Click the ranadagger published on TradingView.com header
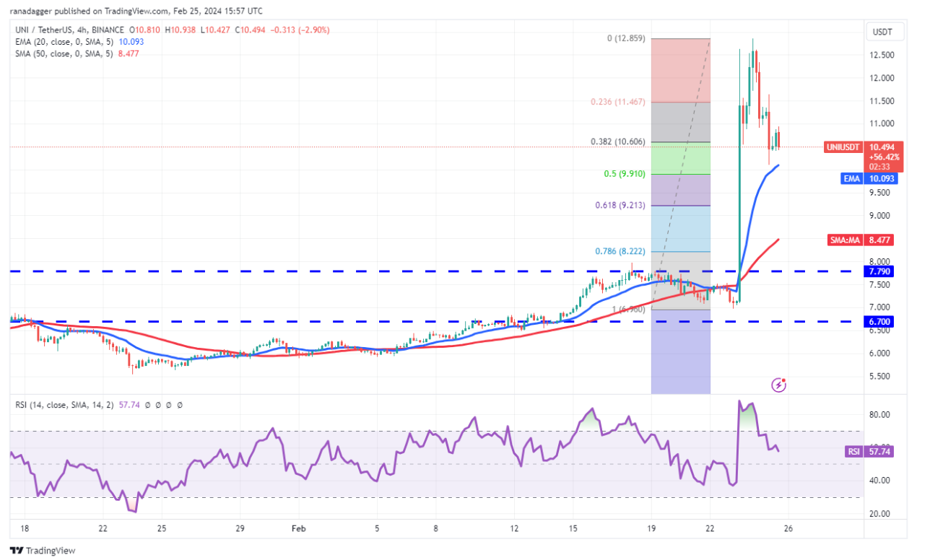The width and height of the screenshot is (943, 560). click(136, 11)
